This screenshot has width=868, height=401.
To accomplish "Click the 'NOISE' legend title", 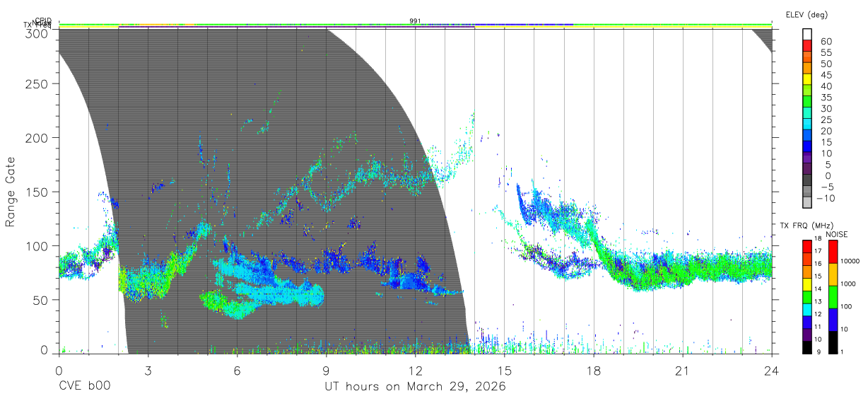I will click(x=837, y=234).
